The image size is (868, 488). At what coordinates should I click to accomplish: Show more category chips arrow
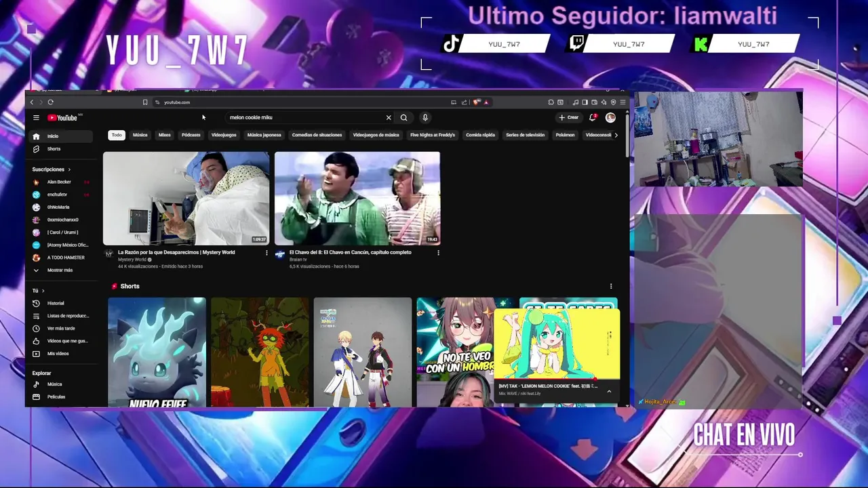pos(616,135)
